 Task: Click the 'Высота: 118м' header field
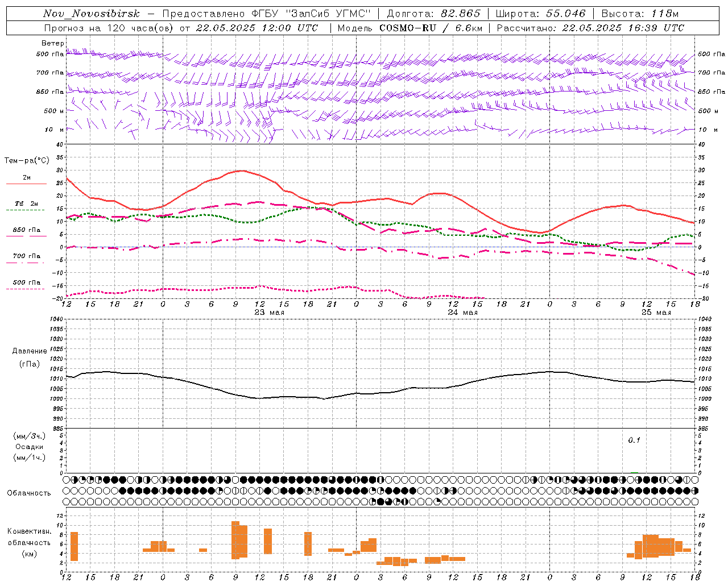pyautogui.click(x=640, y=14)
